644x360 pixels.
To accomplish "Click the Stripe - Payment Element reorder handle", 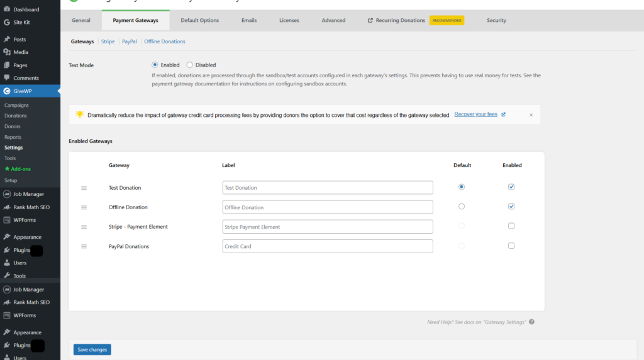I will pos(84,227).
